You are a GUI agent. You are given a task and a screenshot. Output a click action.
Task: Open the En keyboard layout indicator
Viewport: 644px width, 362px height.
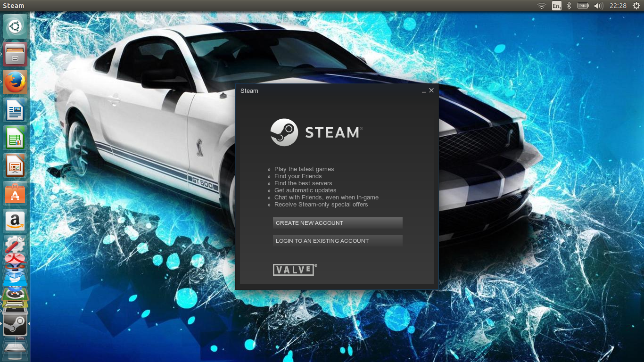click(x=556, y=6)
